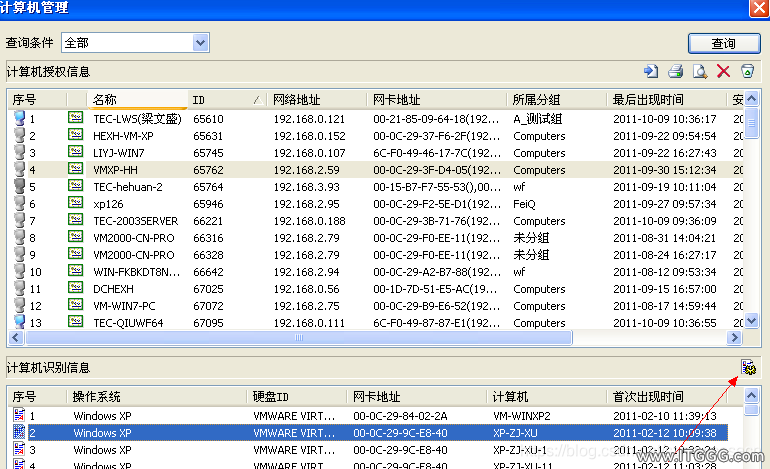Image resolution: width=770 pixels, height=469 pixels.
Task: Click the red X delete icon
Action: pyautogui.click(x=723, y=72)
